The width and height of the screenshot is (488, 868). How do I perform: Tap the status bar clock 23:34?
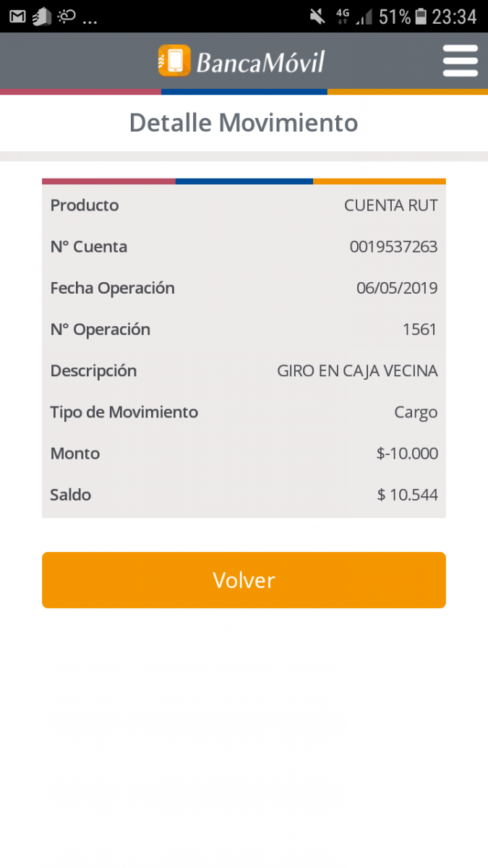click(454, 17)
